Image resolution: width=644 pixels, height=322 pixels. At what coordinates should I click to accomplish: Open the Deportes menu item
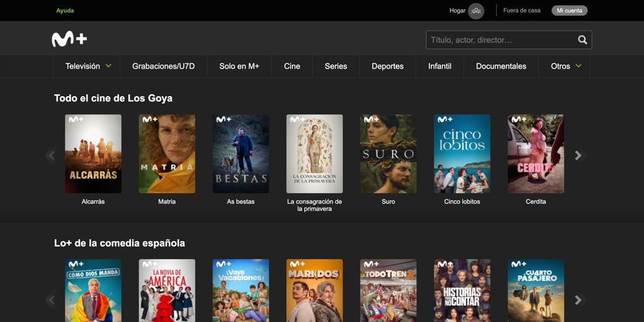coord(387,66)
